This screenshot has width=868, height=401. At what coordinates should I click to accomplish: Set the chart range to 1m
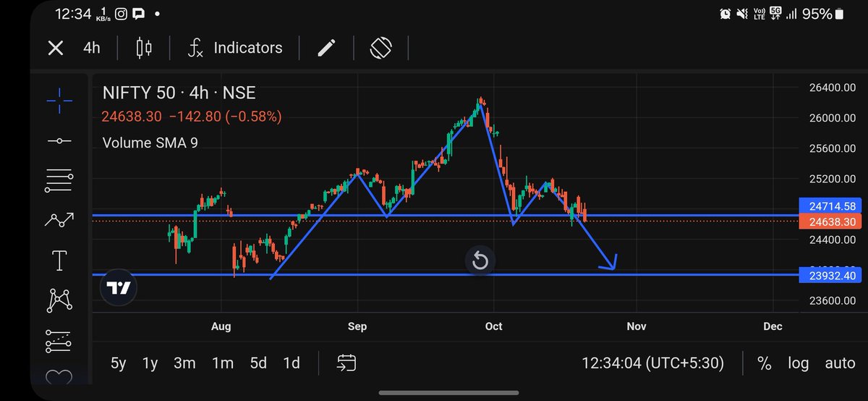(x=223, y=363)
